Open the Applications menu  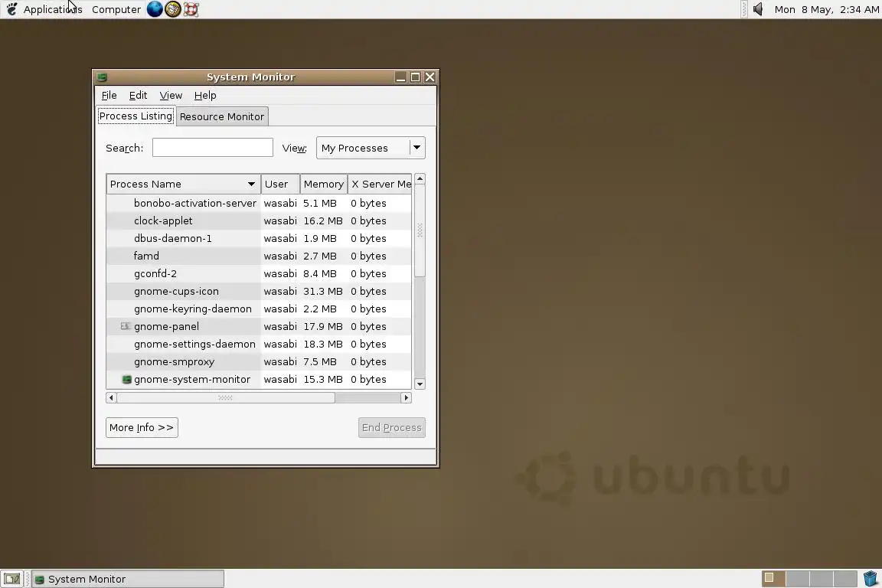[x=52, y=9]
